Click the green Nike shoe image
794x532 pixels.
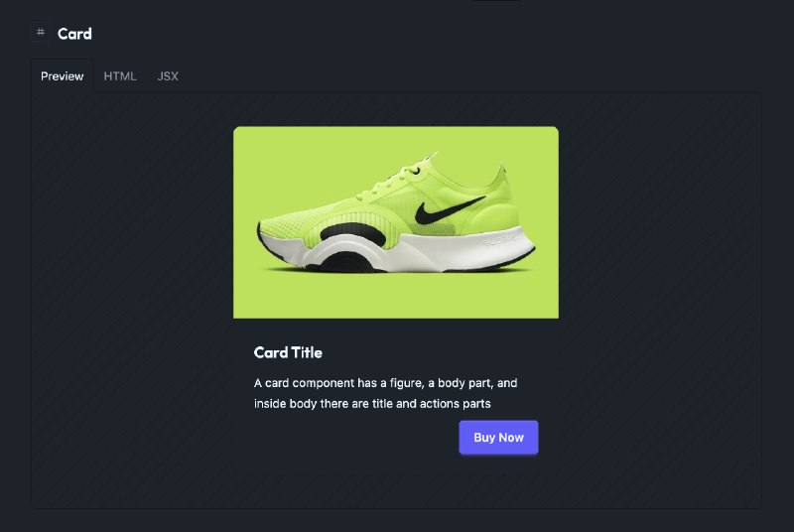click(395, 222)
